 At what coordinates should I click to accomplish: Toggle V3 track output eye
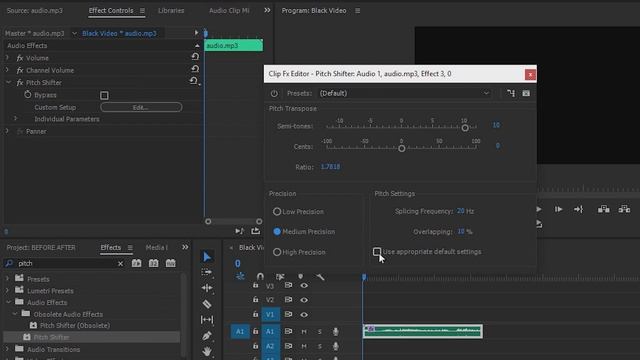click(x=304, y=285)
